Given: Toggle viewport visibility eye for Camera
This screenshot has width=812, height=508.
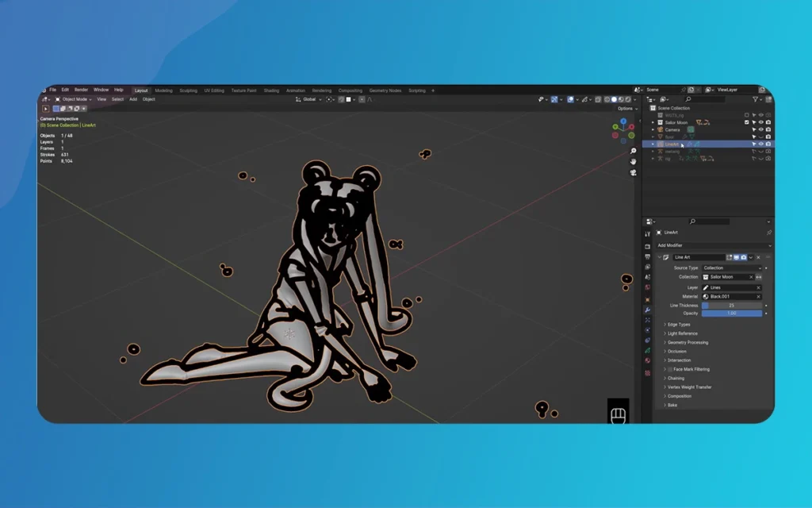Looking at the screenshot, I should pos(760,129).
